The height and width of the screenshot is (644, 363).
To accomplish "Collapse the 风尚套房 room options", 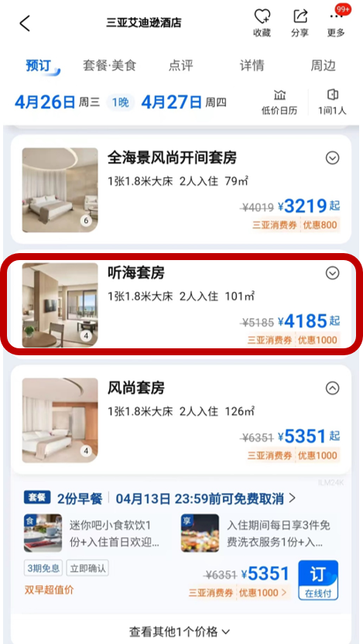I will (x=332, y=388).
